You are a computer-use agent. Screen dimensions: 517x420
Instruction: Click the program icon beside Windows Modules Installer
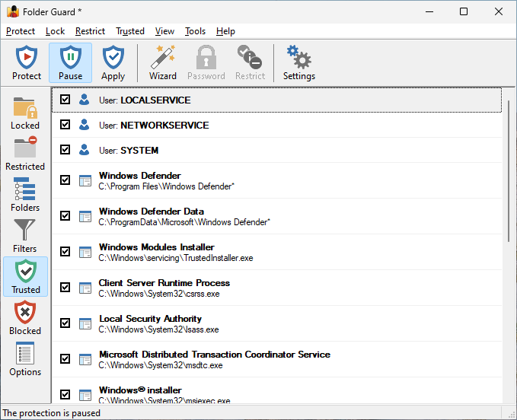point(85,252)
